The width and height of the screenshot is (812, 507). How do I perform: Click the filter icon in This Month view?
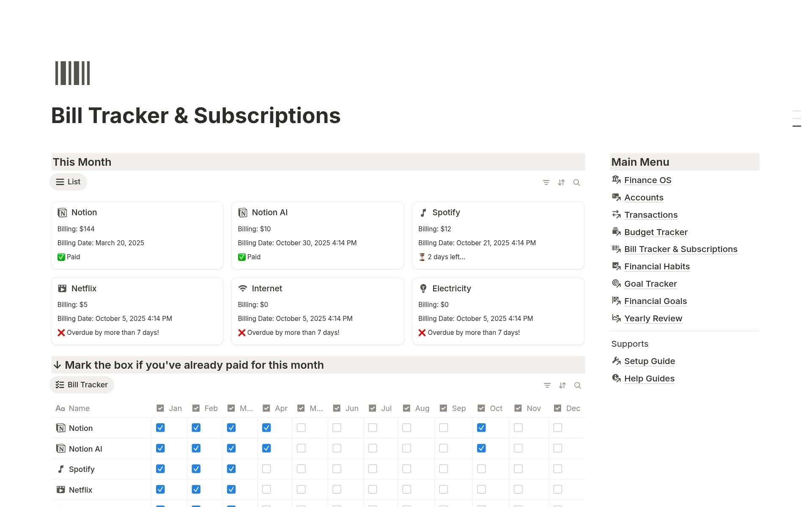[546, 183]
